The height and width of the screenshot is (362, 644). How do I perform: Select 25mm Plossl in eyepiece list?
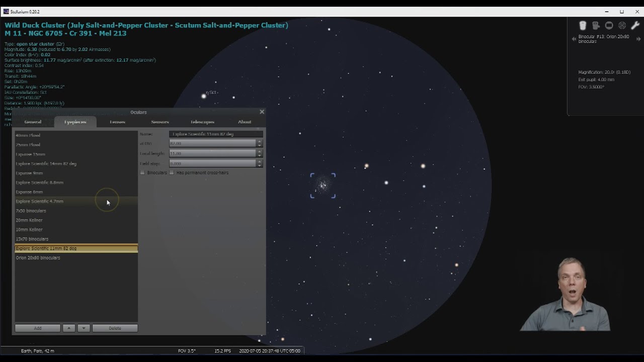coord(76,145)
